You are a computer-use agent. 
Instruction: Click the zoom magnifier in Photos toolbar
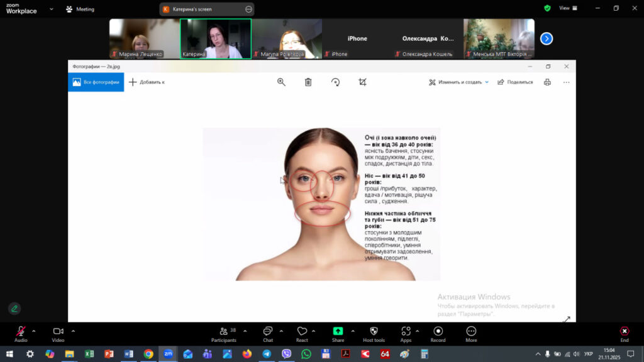(x=281, y=82)
